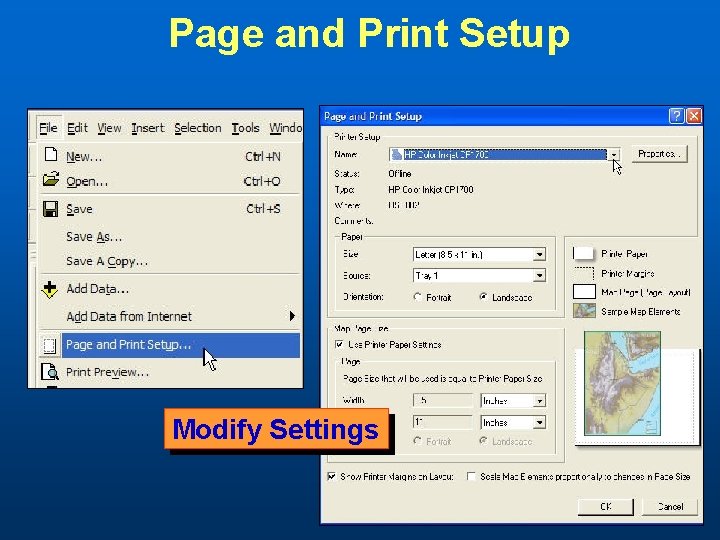Click the printer status text 'Offline'
This screenshot has height=540, width=720.
coord(399,174)
